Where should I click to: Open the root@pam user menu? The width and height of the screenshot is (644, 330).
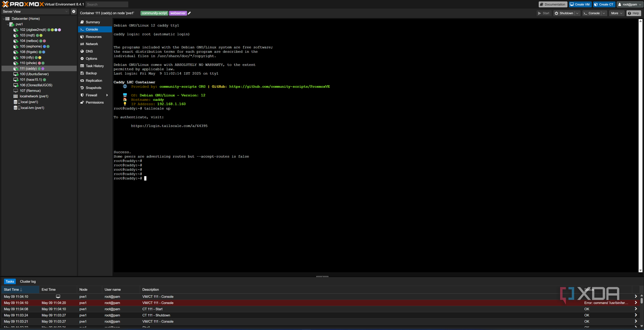click(x=630, y=4)
